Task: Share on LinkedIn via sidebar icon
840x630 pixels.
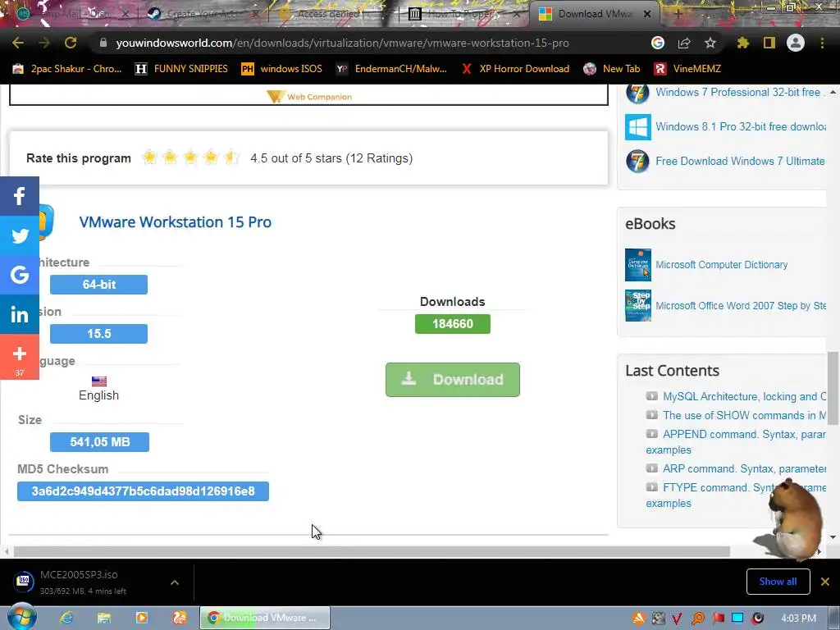Action: click(20, 314)
